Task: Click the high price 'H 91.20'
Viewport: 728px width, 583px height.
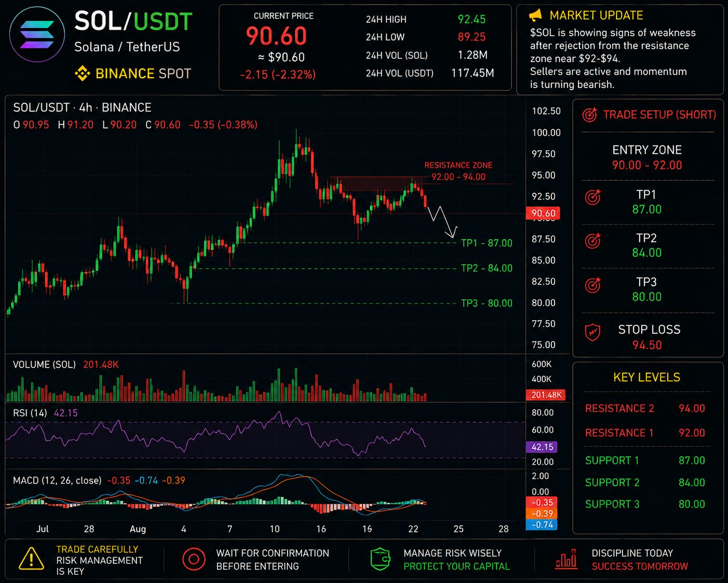Action: tap(76, 125)
